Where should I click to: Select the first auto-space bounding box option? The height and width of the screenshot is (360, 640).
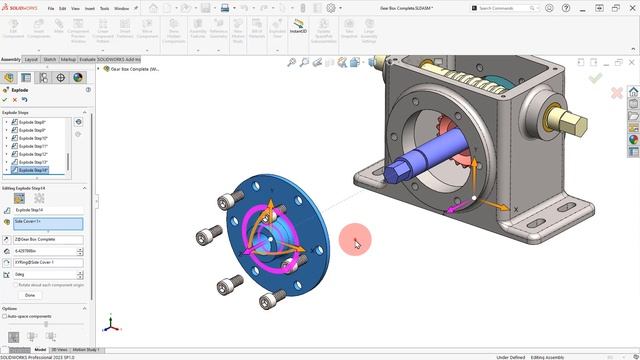[x=13, y=337]
